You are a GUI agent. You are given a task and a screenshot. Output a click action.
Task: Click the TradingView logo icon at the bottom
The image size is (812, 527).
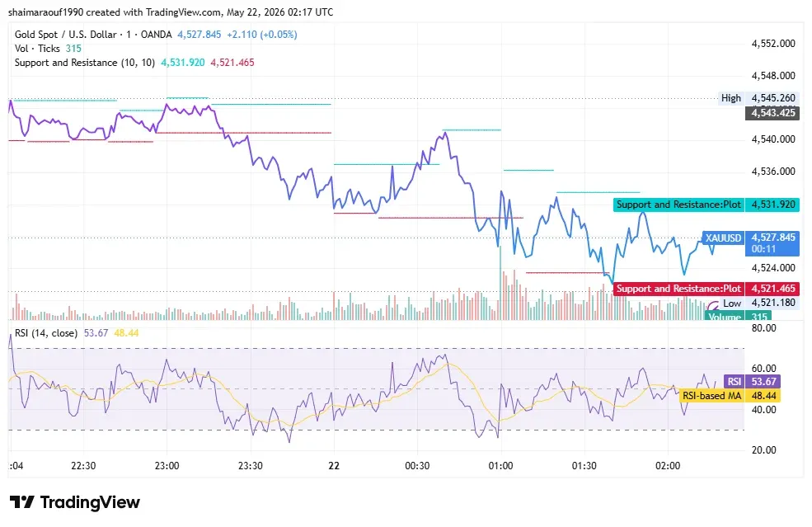click(x=22, y=501)
